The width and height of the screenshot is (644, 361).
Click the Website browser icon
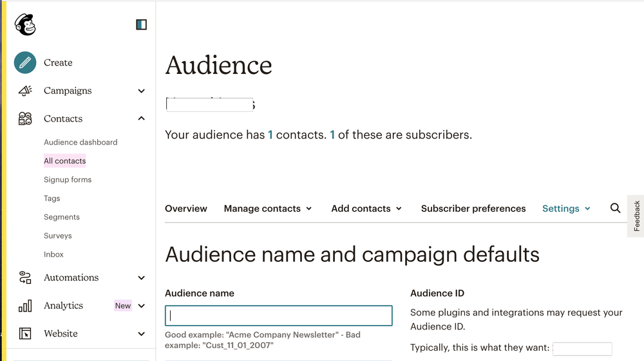click(x=25, y=333)
